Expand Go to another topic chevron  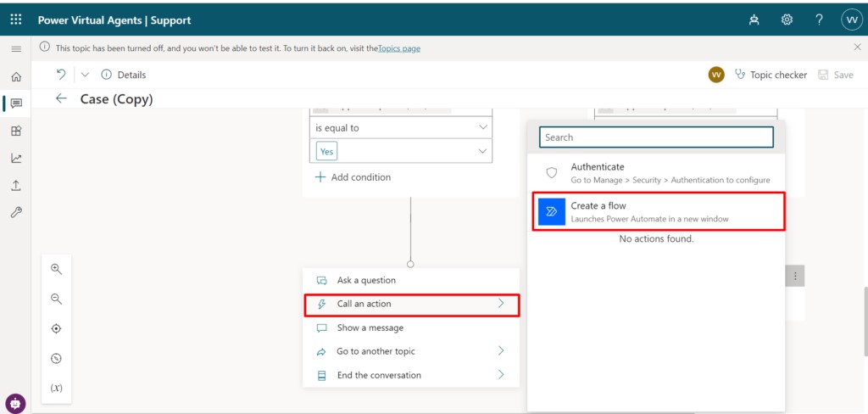[x=501, y=351]
